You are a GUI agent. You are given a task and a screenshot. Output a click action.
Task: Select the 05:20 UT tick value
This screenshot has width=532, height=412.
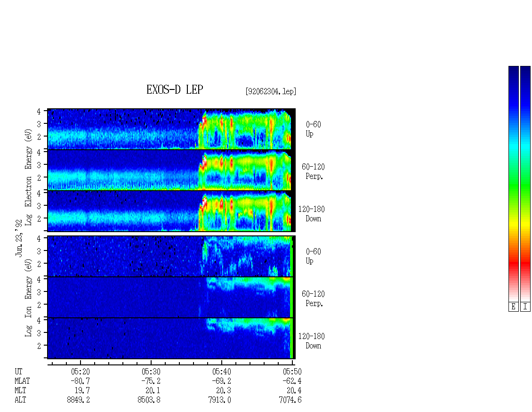(80, 372)
